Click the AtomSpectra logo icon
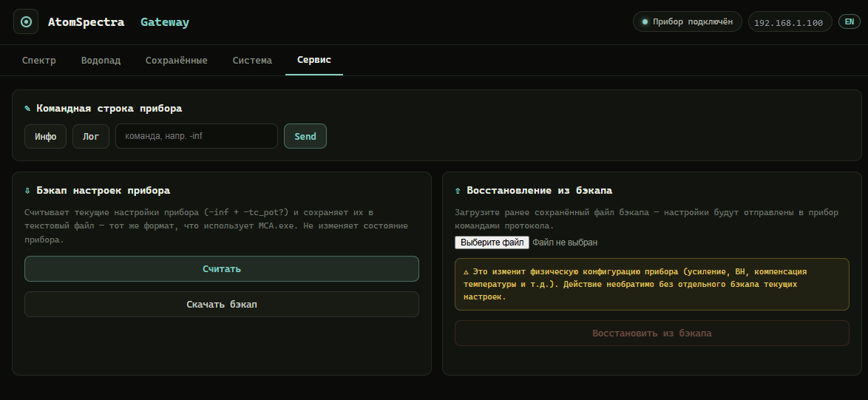This screenshot has width=868, height=400. [26, 22]
